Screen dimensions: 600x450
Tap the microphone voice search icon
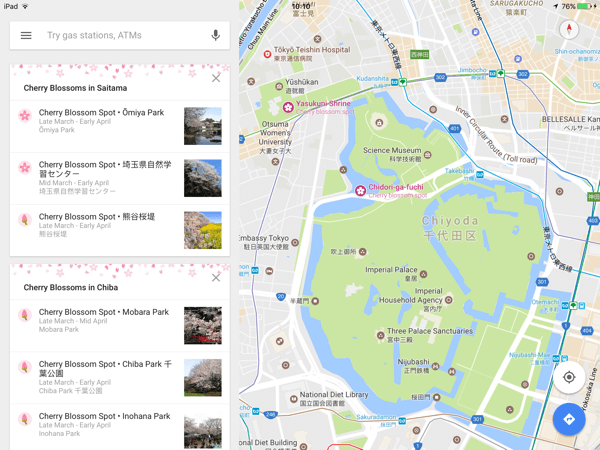click(216, 36)
